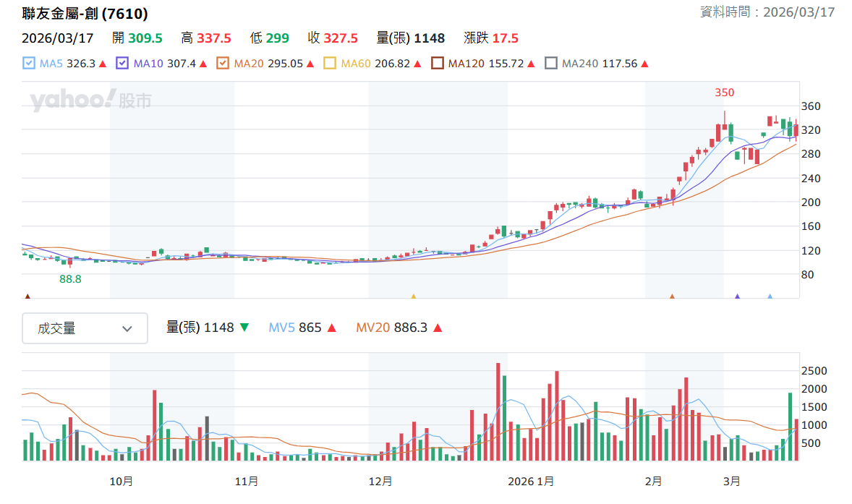Viewport: 852px width, 504px height.
Task: Click the Yahoo 股市 watermark logo
Action: [x=90, y=100]
